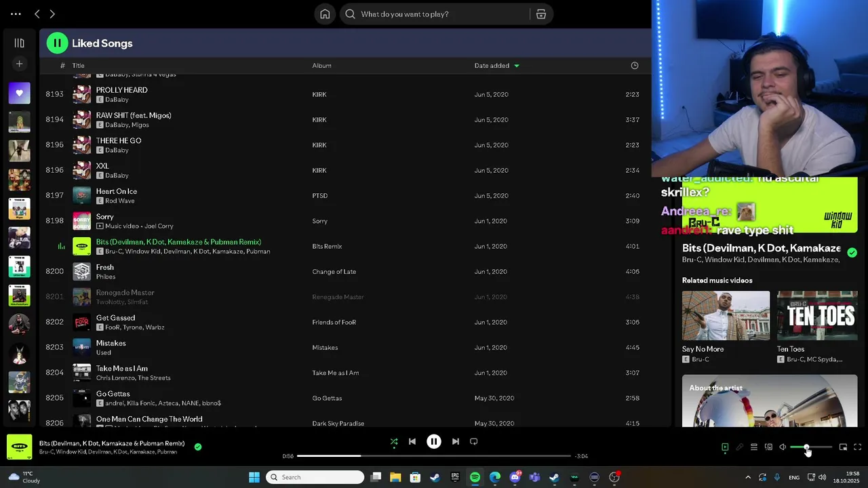868x488 pixels.
Task: Toggle repeat mode in player bar
Action: (x=474, y=441)
